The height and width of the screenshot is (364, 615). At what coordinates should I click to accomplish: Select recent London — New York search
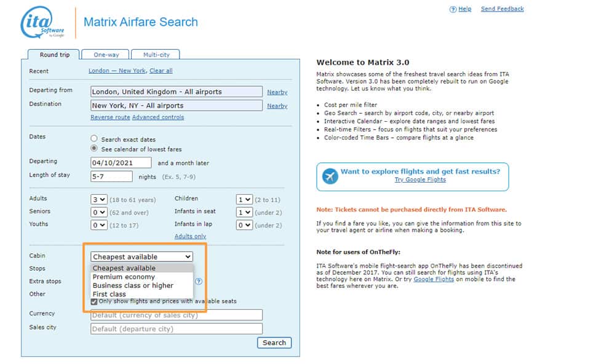117,71
